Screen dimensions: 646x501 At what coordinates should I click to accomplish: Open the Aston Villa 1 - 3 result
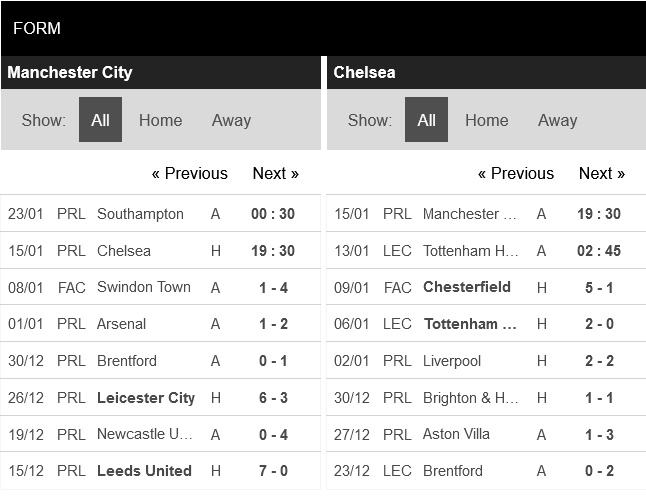pyautogui.click(x=598, y=434)
